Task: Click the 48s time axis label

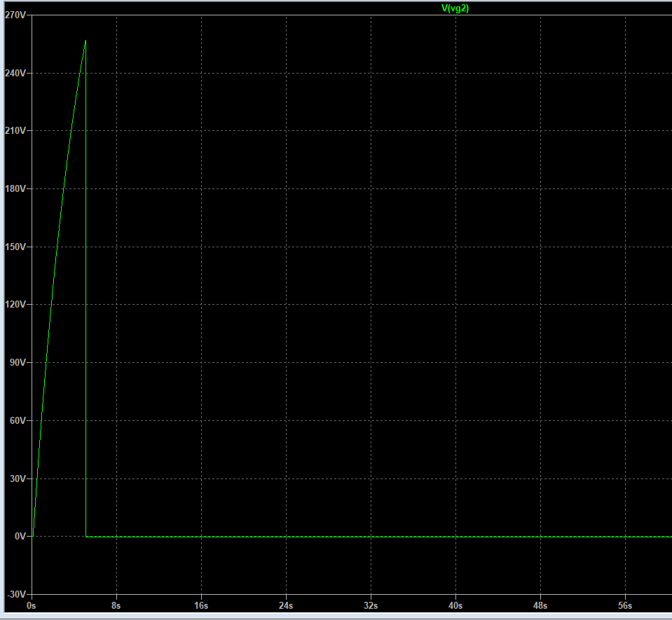Action: point(540,605)
